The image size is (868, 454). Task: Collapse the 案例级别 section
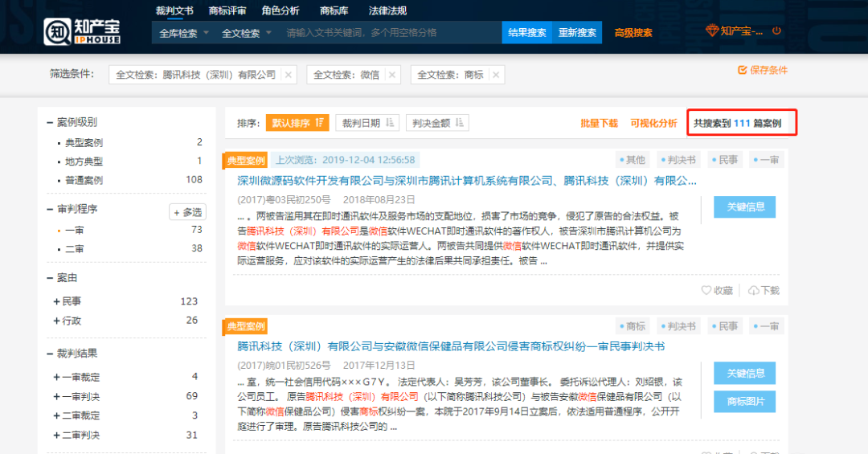(x=50, y=122)
